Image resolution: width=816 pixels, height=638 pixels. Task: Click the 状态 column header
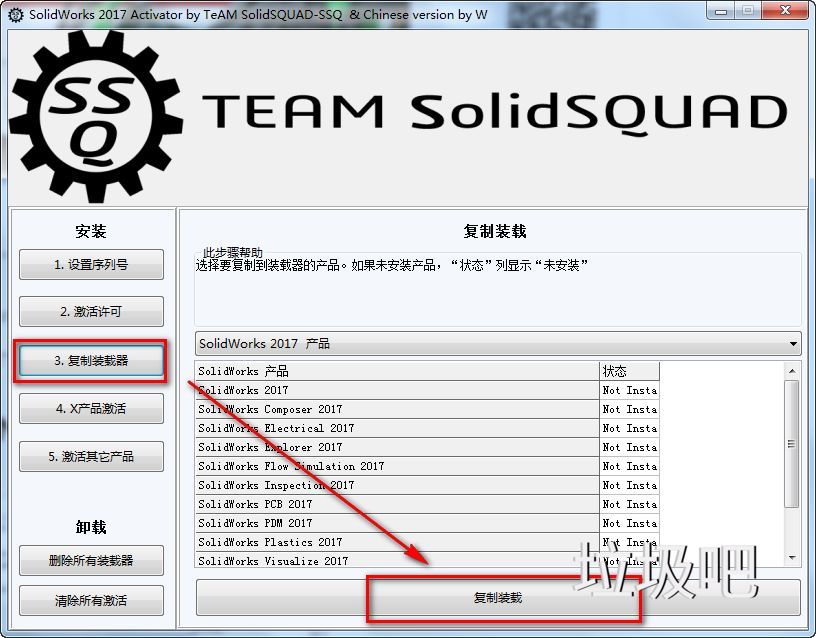(x=628, y=371)
